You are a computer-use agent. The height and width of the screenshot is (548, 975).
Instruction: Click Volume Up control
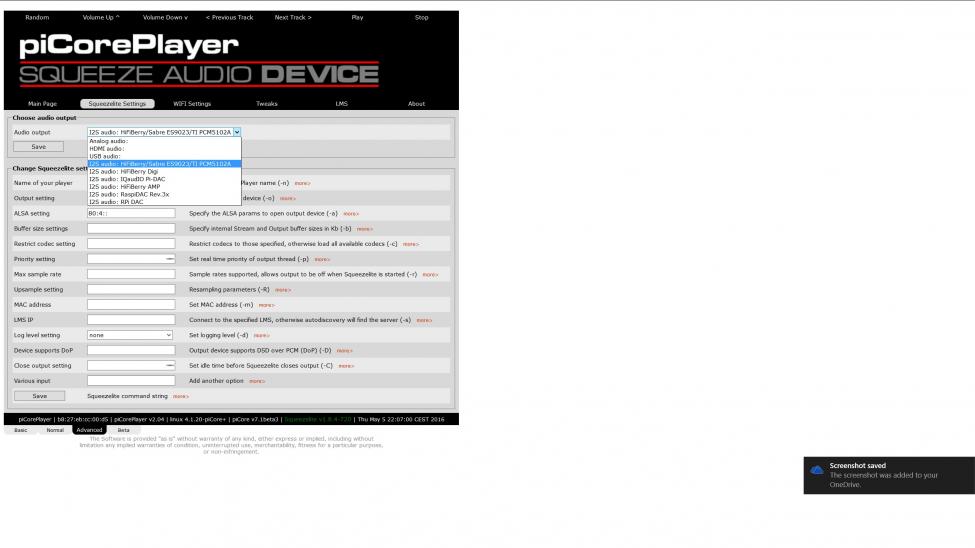pos(101,17)
